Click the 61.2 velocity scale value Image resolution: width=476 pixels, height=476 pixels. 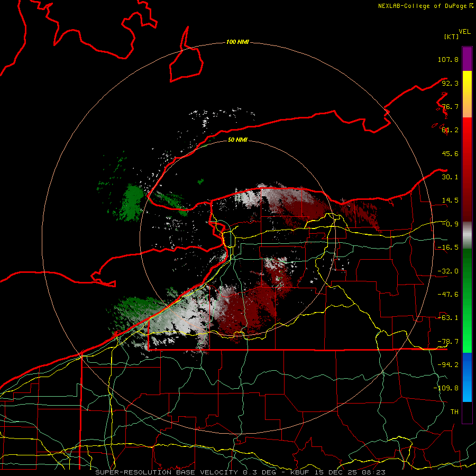click(450, 130)
